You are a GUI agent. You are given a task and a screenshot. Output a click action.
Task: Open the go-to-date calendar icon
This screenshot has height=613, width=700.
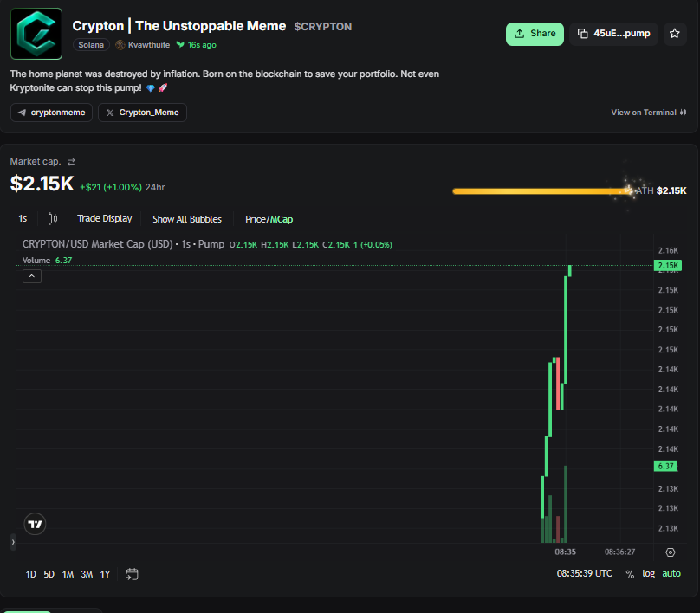coord(132,574)
